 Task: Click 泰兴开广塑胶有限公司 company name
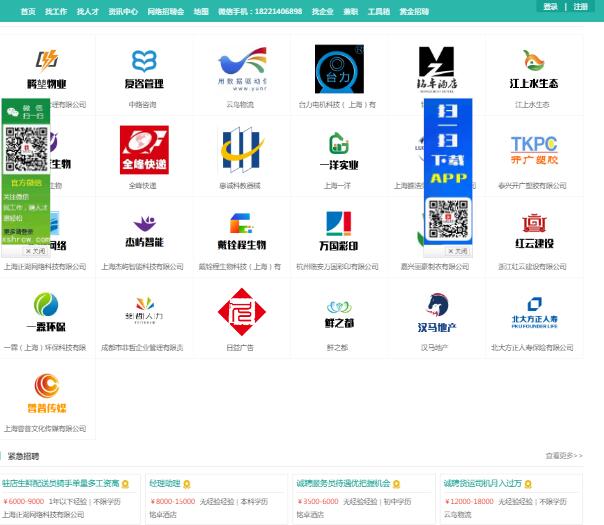(532, 186)
